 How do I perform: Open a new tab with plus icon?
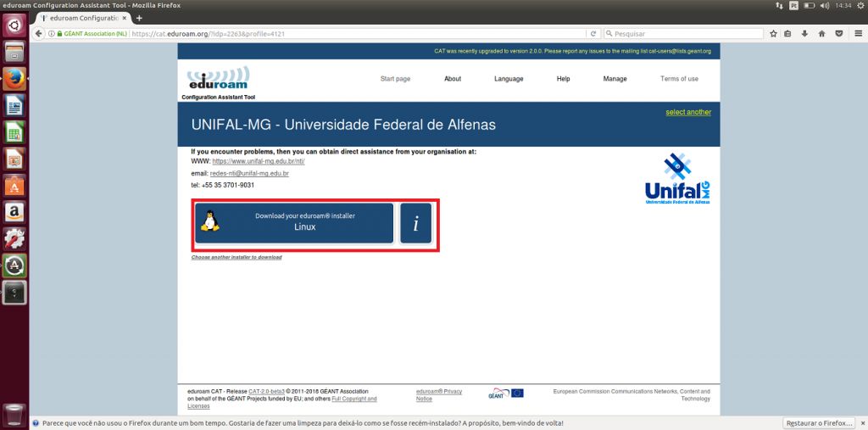139,19
